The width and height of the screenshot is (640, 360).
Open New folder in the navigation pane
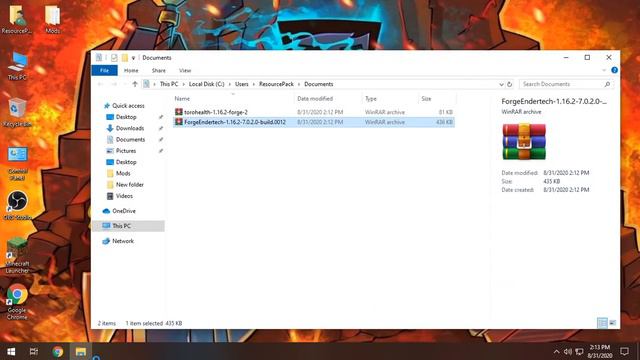(x=129, y=185)
